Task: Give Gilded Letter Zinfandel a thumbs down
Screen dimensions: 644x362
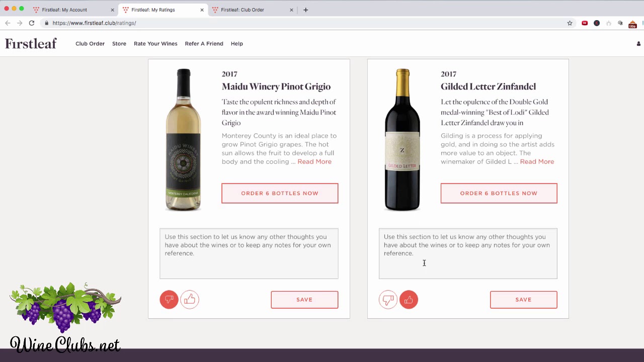Action: pyautogui.click(x=388, y=300)
